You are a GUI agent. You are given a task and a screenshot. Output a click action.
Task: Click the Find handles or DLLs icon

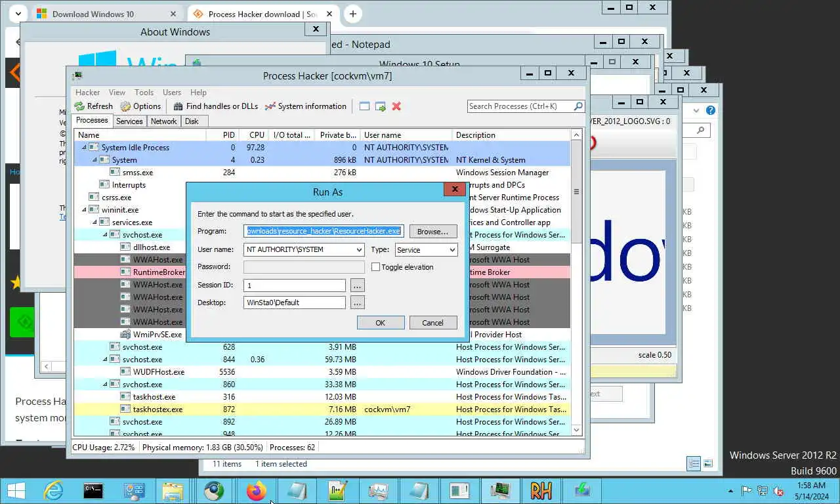[x=178, y=106]
